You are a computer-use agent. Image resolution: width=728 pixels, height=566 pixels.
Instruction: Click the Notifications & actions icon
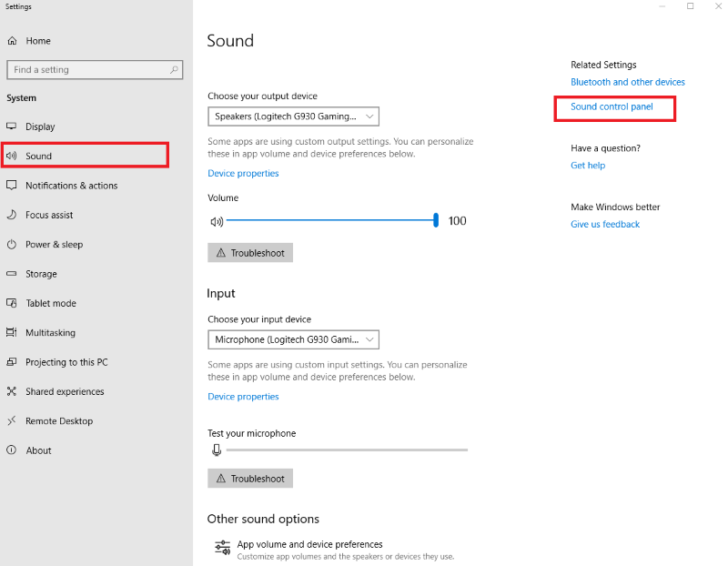pyautogui.click(x=12, y=186)
